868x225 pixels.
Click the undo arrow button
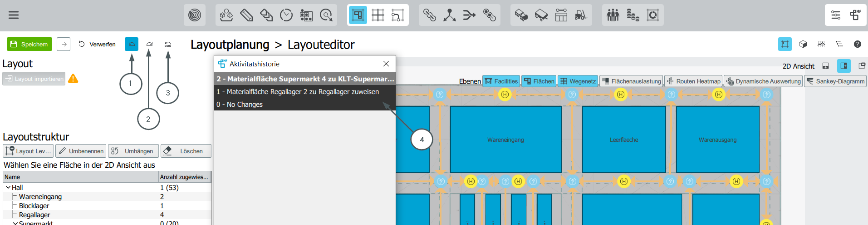[132, 44]
